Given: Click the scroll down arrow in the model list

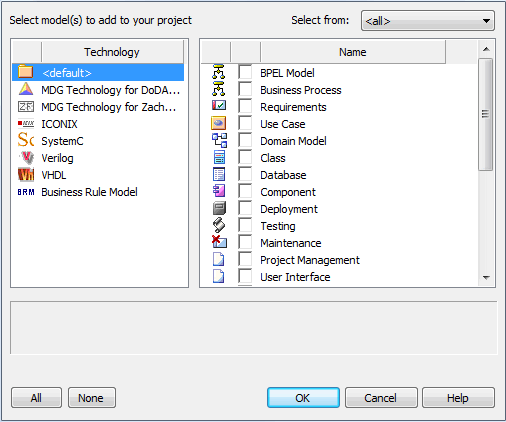Looking at the screenshot, I should 486,277.
